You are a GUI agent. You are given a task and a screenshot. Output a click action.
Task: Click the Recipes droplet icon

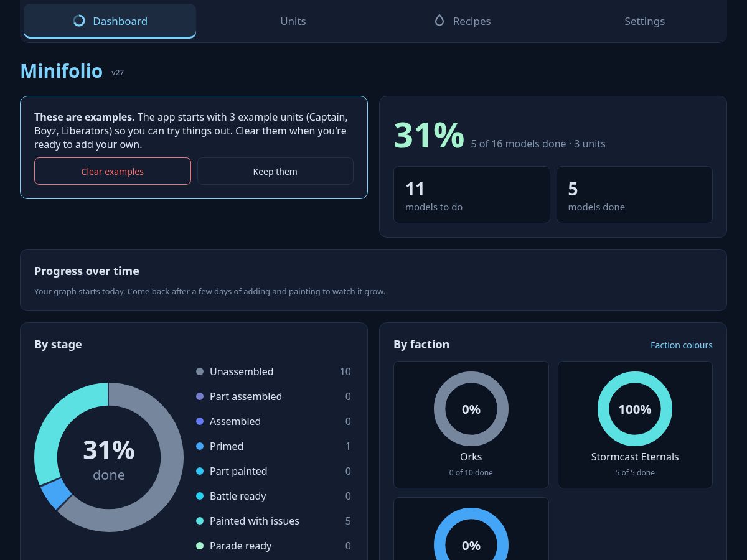point(439,21)
